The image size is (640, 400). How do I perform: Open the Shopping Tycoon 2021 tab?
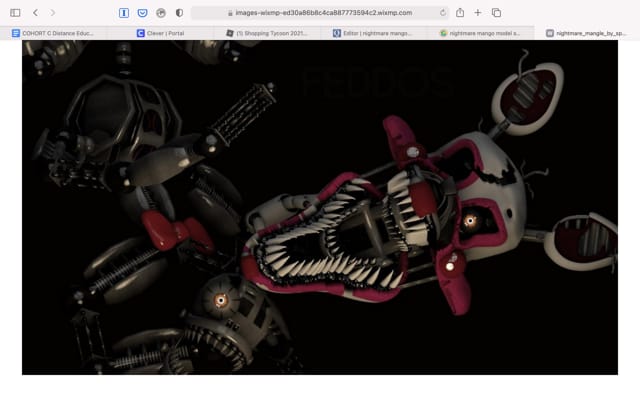(268, 33)
